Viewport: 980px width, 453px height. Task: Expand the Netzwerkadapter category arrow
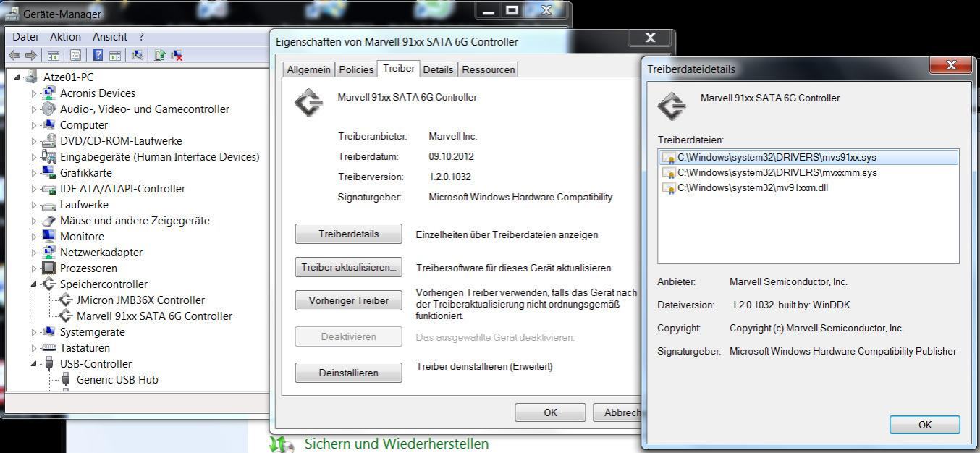(x=33, y=252)
